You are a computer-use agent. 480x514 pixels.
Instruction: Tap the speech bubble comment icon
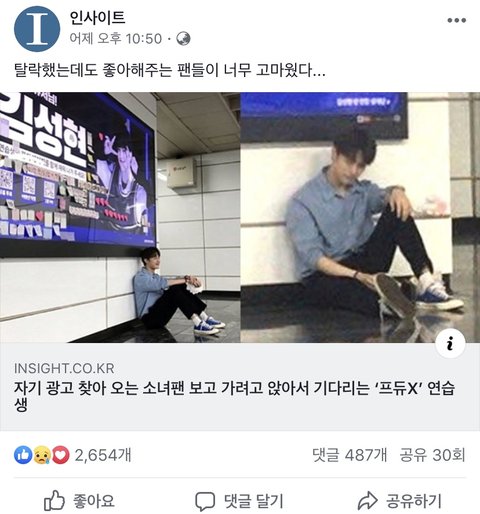pyautogui.click(x=205, y=501)
